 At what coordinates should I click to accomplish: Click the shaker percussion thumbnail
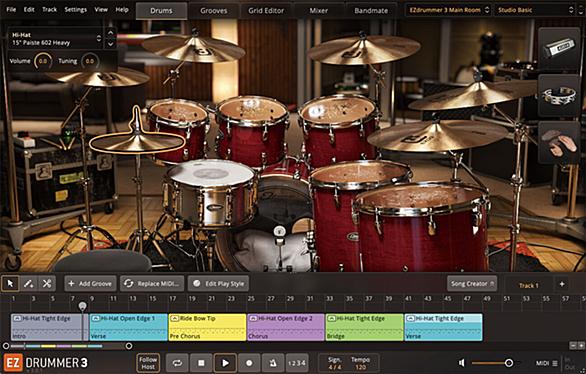[559, 48]
